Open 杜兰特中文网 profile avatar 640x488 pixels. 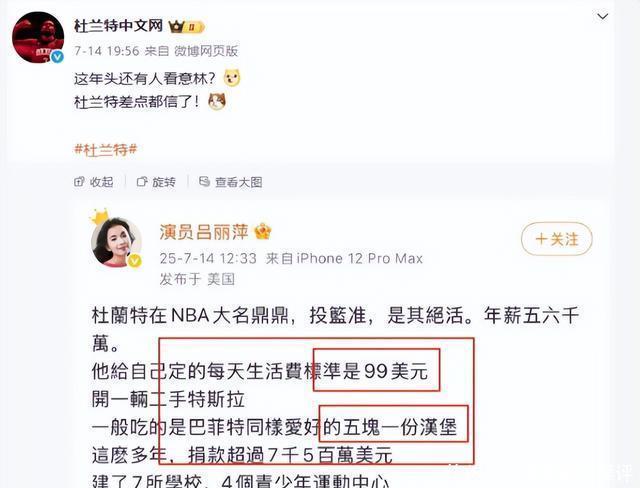coord(38,37)
